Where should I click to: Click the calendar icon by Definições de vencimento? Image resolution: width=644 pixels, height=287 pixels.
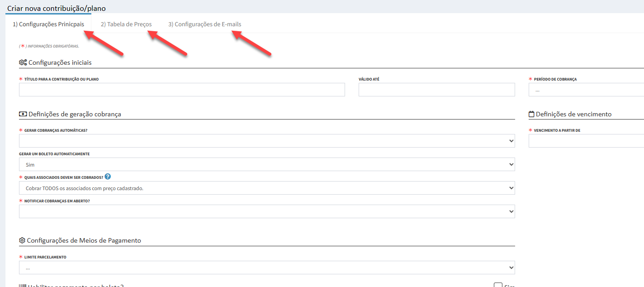pos(531,115)
